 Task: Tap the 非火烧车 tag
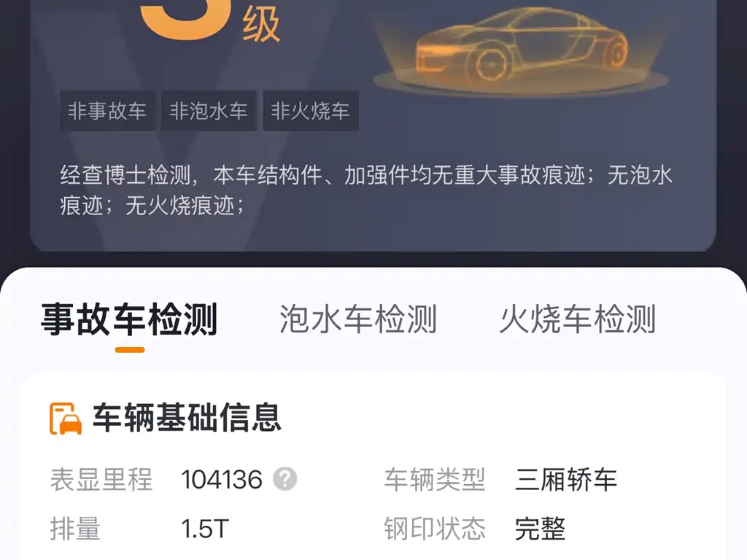(311, 111)
